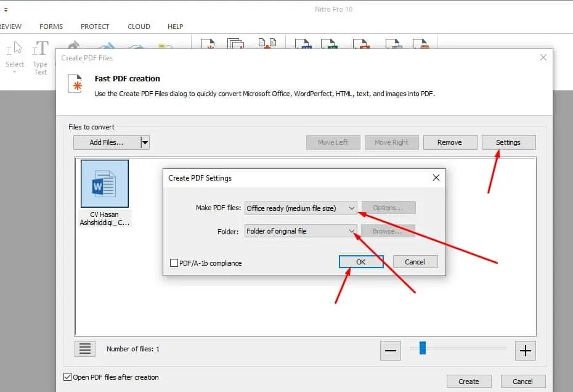Screen dimensions: 573x392
Task: Click Create to generate the PDF
Action: coord(469,382)
